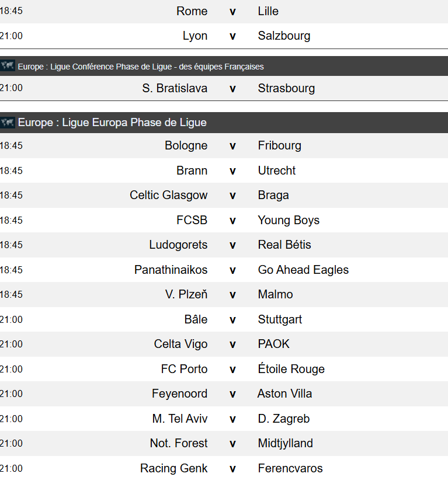
Task: Click the Salzbourg team name
Action: (284, 36)
